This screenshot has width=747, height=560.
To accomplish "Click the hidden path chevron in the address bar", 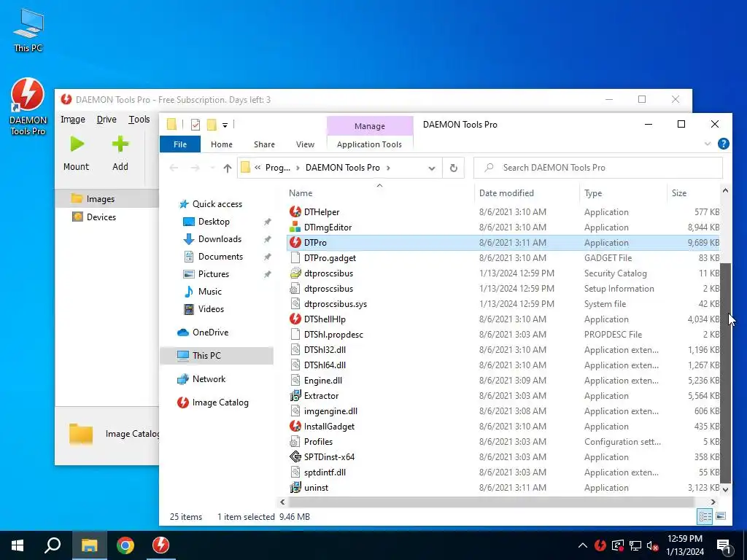I will click(258, 168).
